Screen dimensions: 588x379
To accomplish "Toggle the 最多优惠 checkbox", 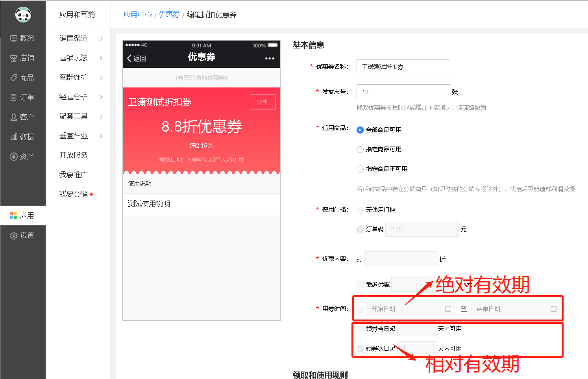I will [360, 284].
